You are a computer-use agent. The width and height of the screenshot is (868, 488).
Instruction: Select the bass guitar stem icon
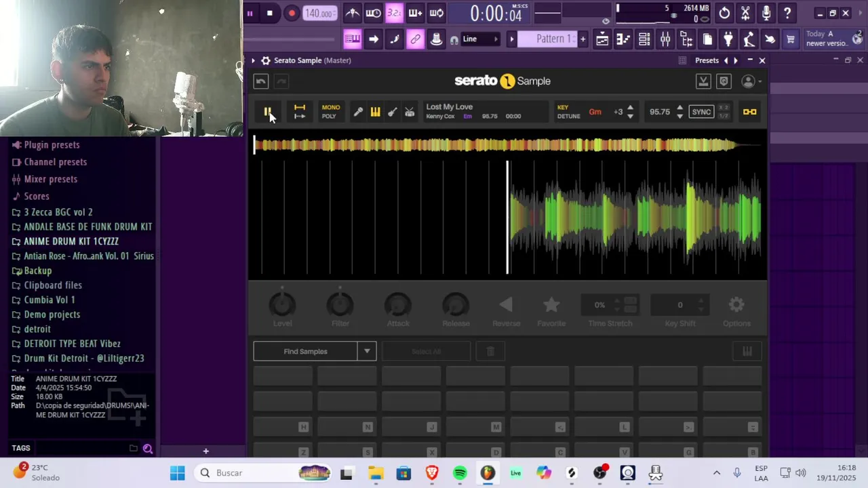coord(392,112)
